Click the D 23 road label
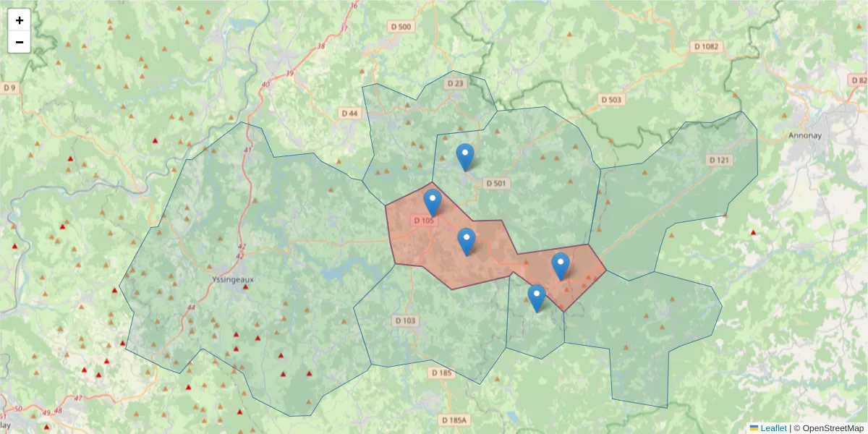Viewport: 868px width, 434px height. tap(455, 82)
